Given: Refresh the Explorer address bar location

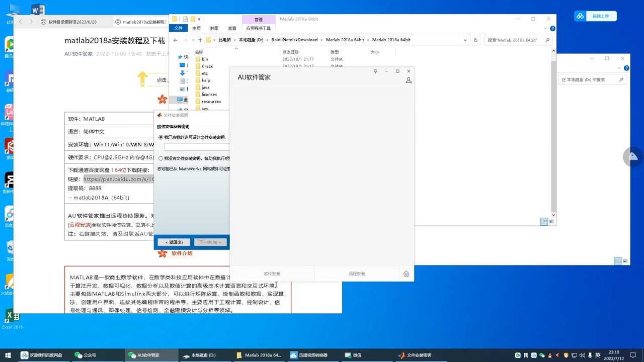Looking at the screenshot, I should coord(475,40).
